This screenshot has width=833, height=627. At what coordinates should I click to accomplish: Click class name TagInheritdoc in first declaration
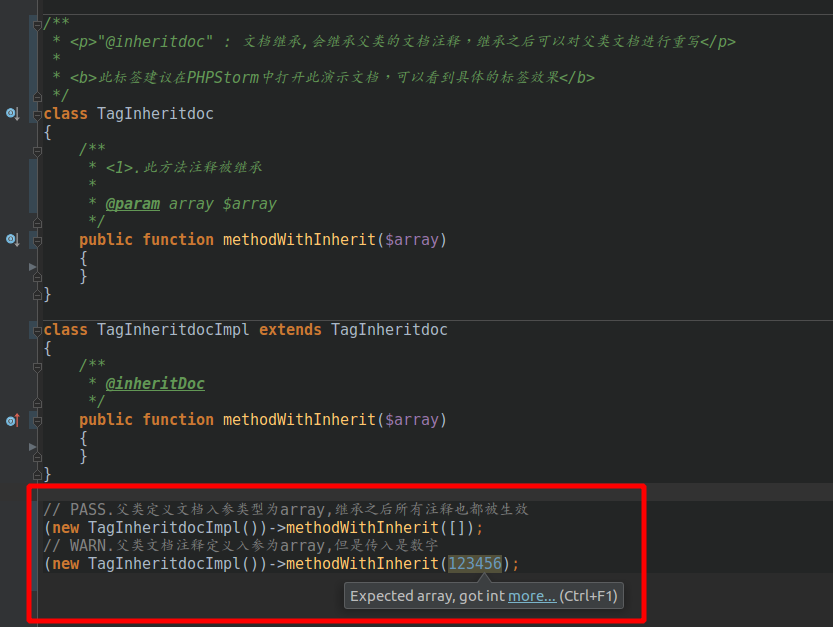pyautogui.click(x=155, y=114)
